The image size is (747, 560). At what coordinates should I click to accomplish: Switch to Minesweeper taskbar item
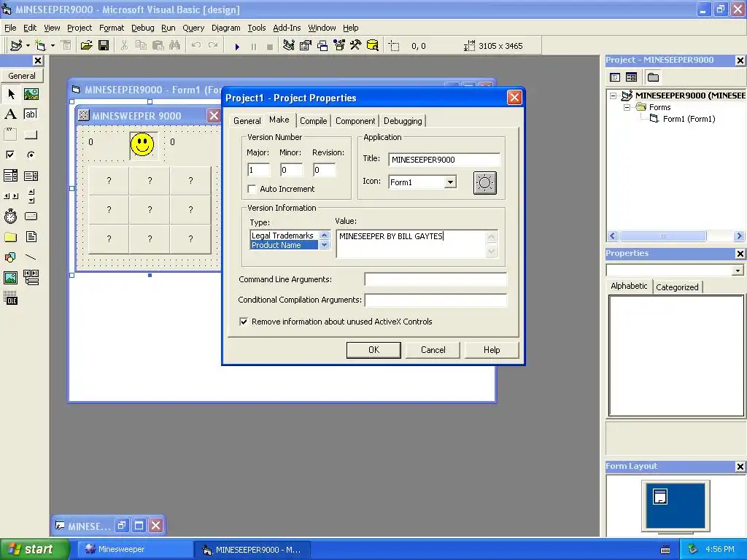point(135,549)
